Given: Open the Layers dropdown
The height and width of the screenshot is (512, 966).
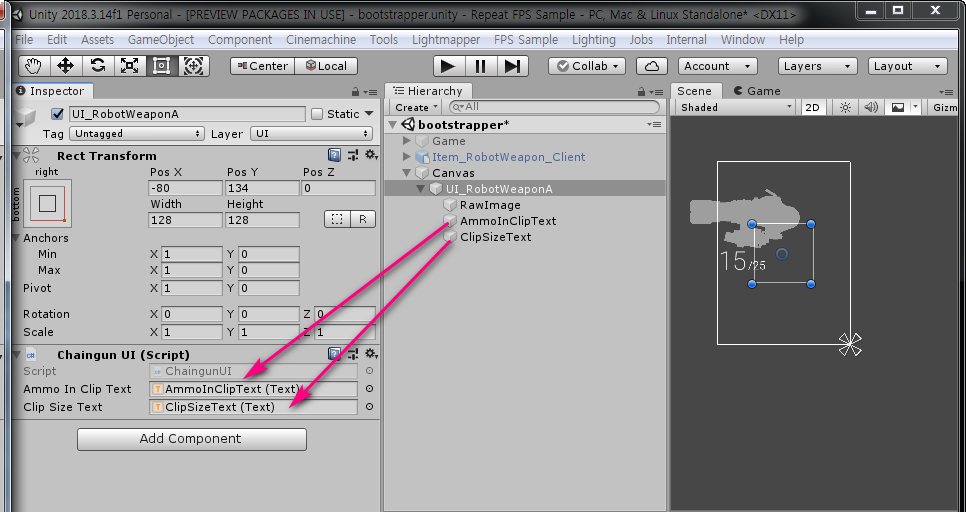Looking at the screenshot, I should click(x=818, y=66).
